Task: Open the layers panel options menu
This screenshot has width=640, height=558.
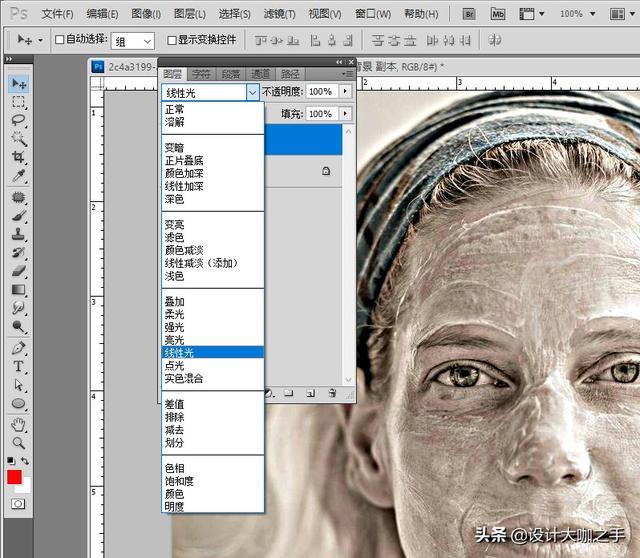Action: tap(348, 74)
